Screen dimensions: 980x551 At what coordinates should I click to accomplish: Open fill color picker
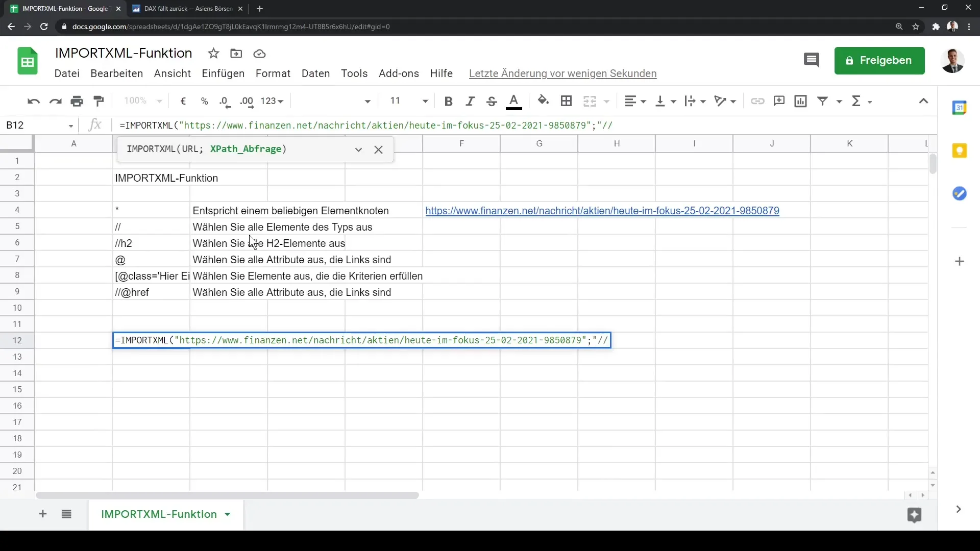coord(544,101)
